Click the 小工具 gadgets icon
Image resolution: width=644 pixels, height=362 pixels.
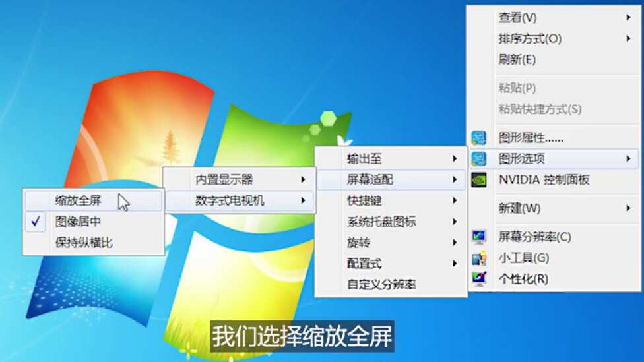point(479,258)
